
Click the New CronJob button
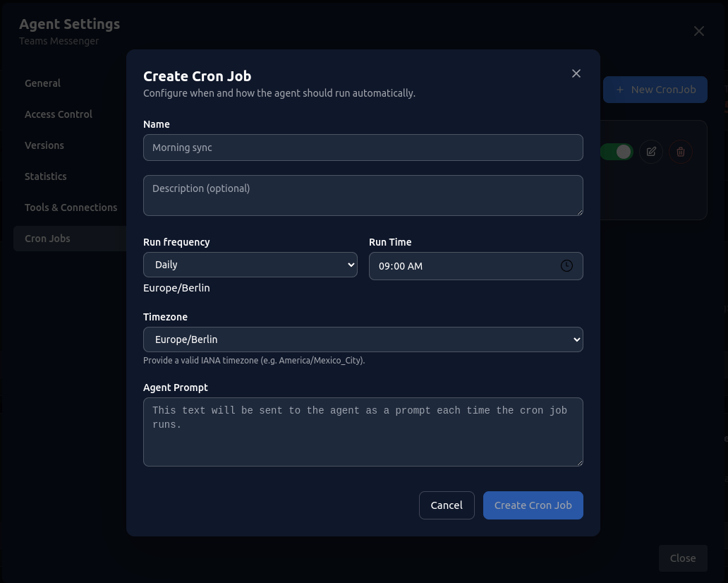coord(655,90)
